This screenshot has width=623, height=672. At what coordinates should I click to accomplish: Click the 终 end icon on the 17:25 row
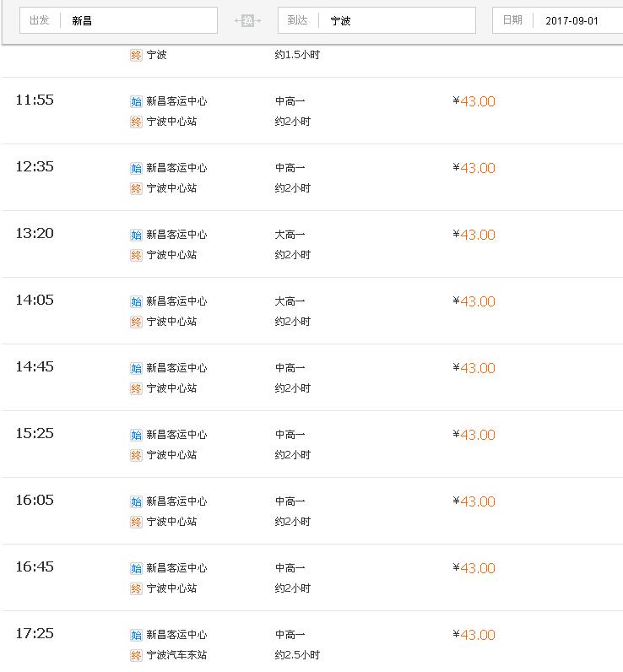[136, 655]
